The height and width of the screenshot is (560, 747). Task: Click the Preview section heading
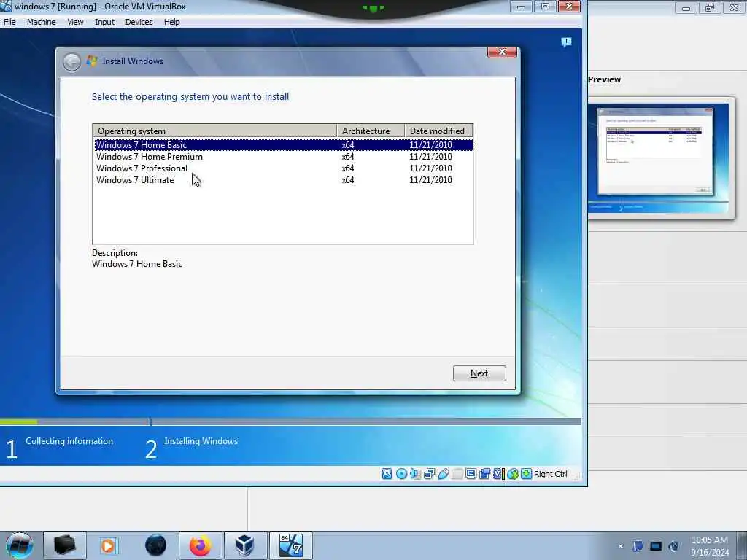pyautogui.click(x=604, y=79)
